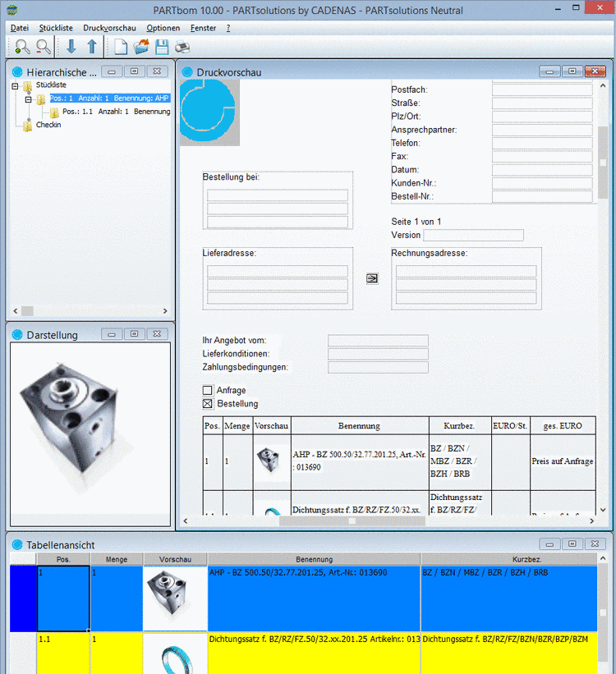Close the Druckvorschau panel
This screenshot has height=674, width=616.
(x=595, y=71)
